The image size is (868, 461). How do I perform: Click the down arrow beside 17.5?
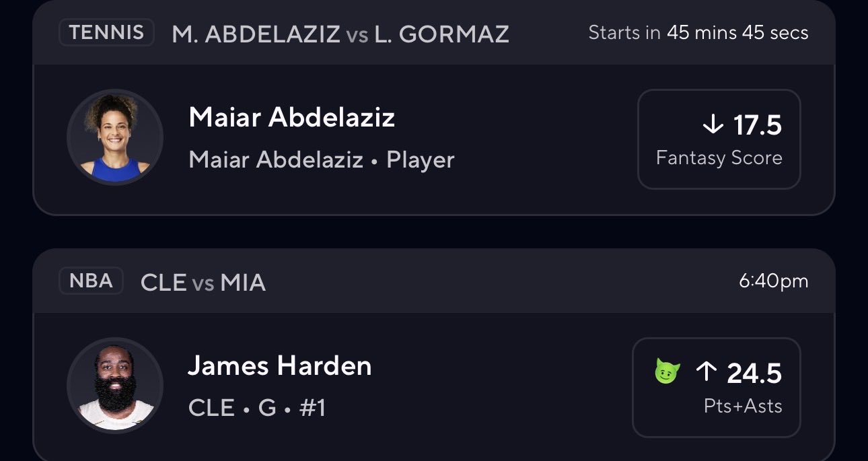[712, 125]
